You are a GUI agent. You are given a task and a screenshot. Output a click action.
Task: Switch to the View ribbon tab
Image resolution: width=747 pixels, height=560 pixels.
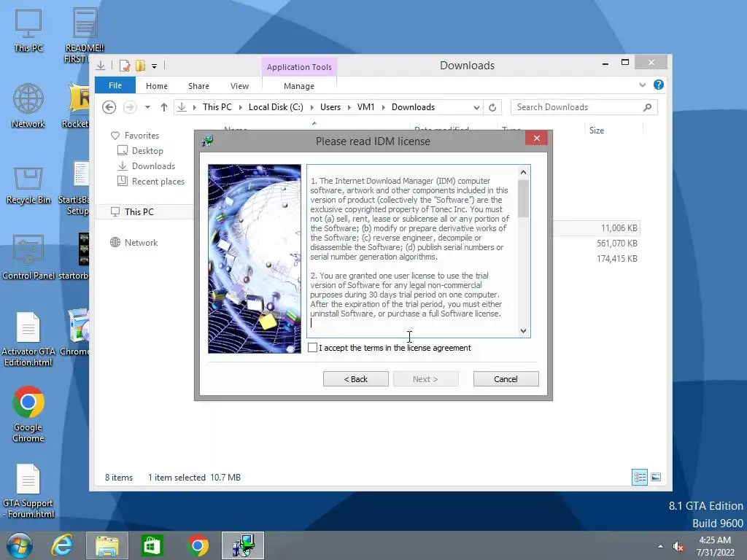tap(239, 86)
